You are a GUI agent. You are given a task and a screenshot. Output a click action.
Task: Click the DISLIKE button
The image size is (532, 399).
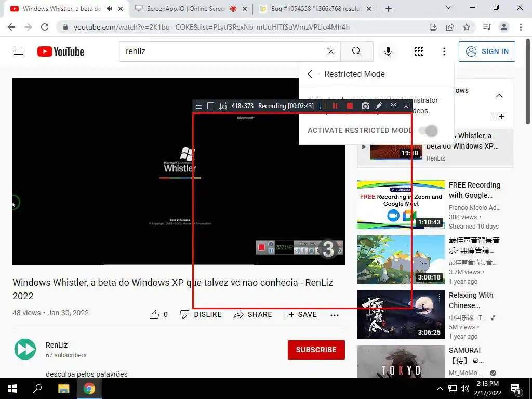(201, 314)
